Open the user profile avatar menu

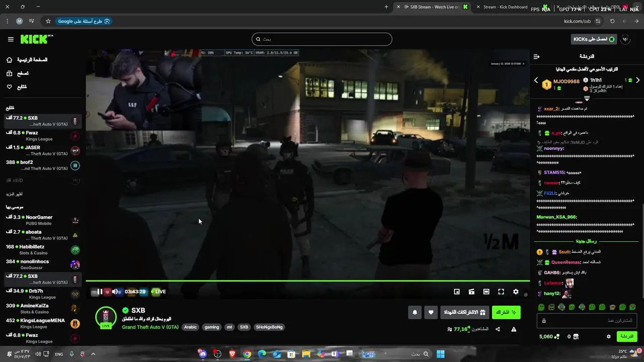(x=625, y=39)
